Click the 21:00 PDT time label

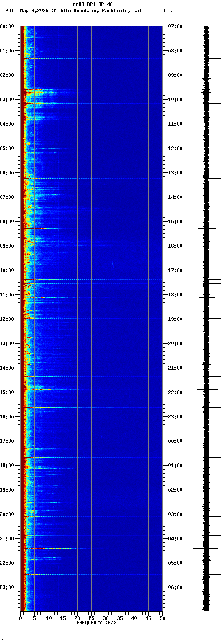point(7,539)
